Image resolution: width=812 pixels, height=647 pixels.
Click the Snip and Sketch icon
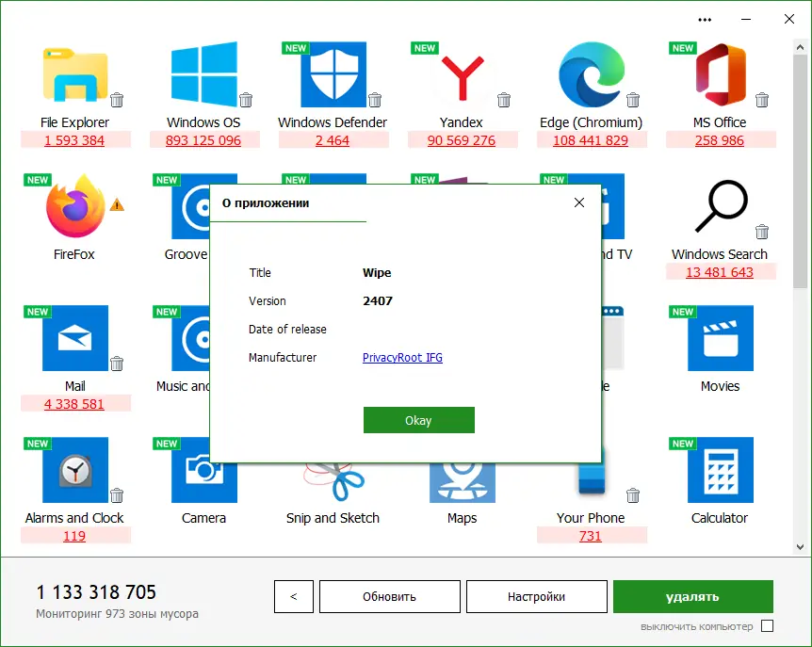pos(333,482)
